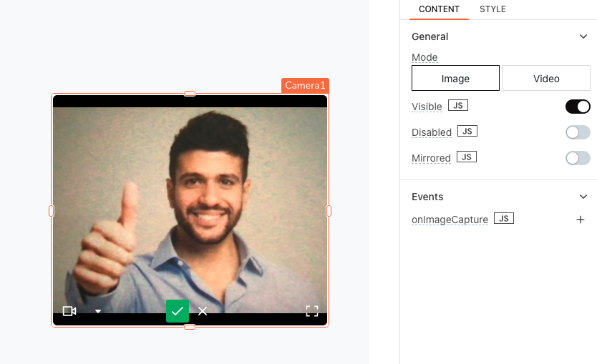Set camera mode to Image
Viewport: 597px width, 364px height.
pos(455,79)
